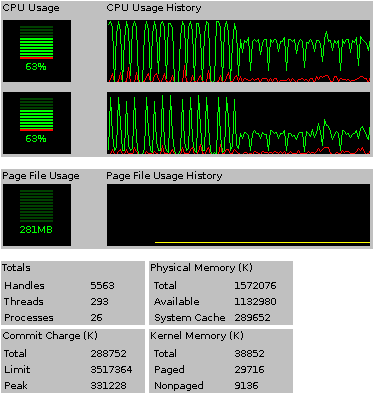Viewport: 373px width, 393px height.
Task: Select the 'Page File Usage' heading label
Action: (41, 176)
